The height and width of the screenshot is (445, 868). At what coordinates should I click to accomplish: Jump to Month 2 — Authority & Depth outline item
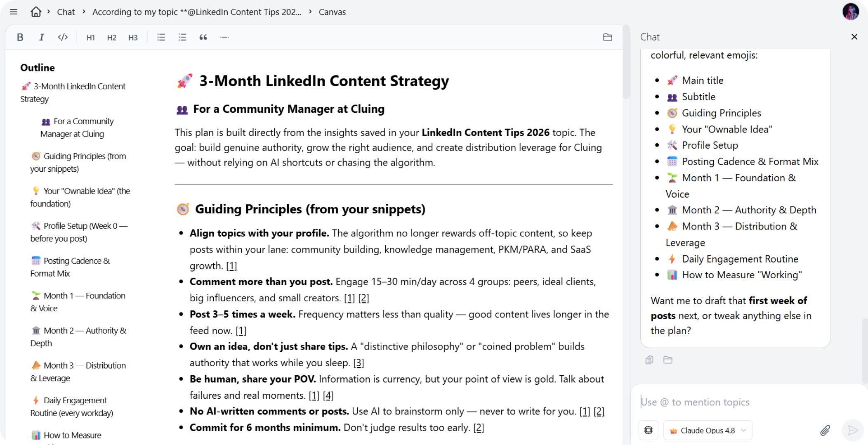tap(78, 337)
